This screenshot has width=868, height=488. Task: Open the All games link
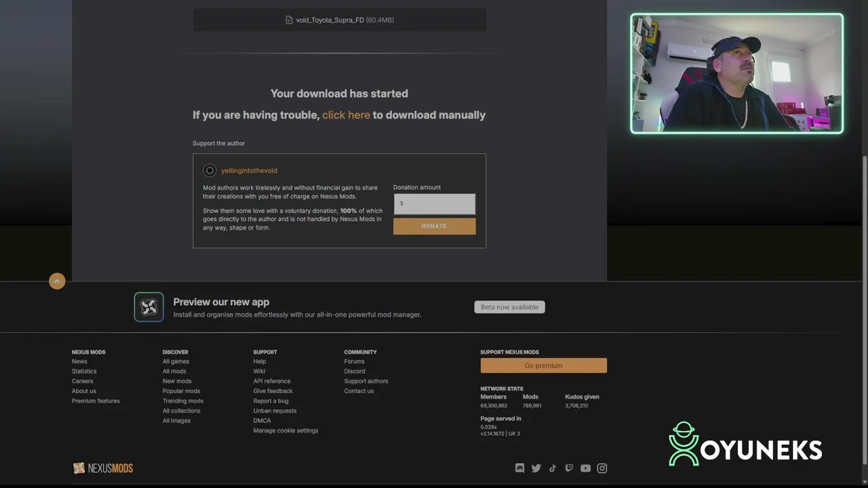(x=176, y=362)
